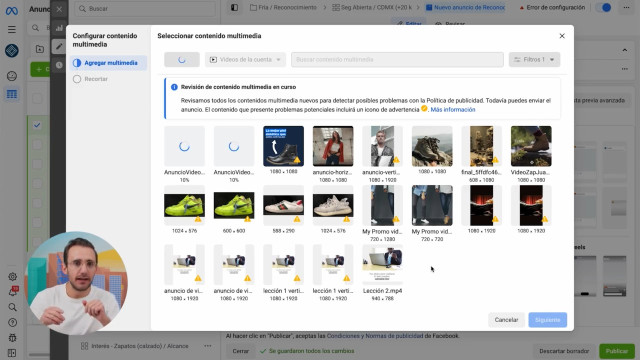Screen dimensions: 640x360
Task: Open Seg Abierta / CDMX breadcrumb
Action: [x=372, y=7]
